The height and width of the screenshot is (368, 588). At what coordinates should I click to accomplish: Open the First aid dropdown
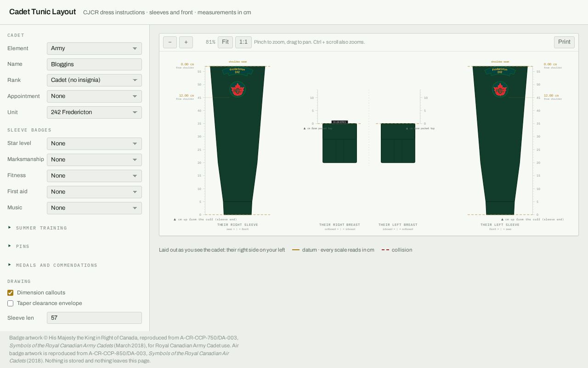tap(94, 192)
